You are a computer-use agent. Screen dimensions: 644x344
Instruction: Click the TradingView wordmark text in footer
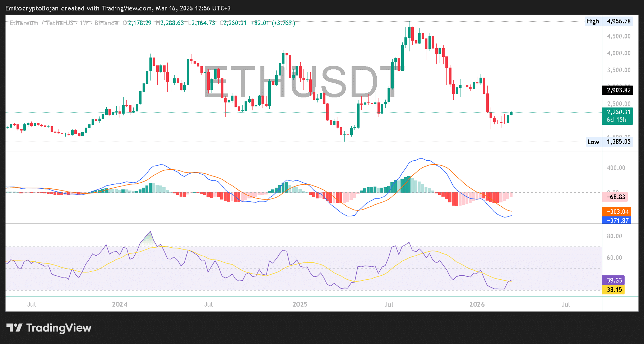click(x=59, y=328)
